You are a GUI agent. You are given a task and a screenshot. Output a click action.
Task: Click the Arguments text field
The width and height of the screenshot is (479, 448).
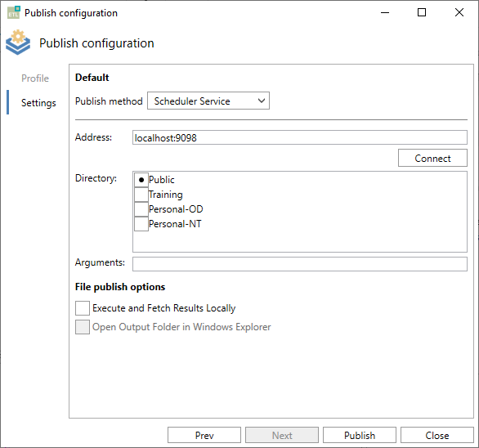point(300,264)
